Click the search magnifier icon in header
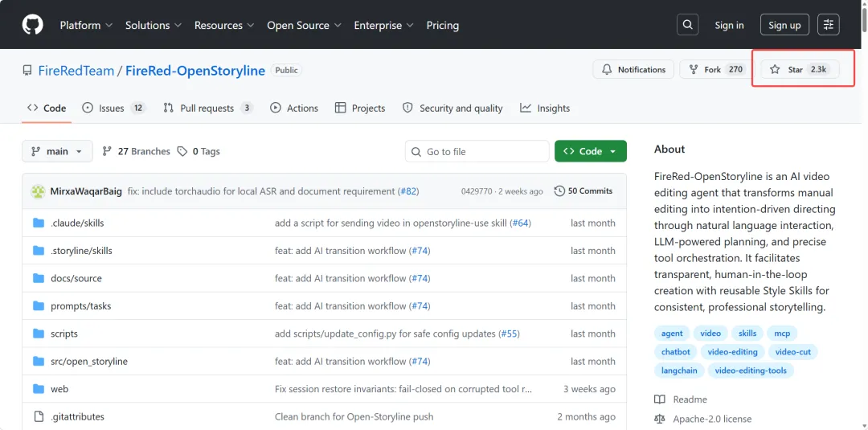868x430 pixels. tap(688, 25)
